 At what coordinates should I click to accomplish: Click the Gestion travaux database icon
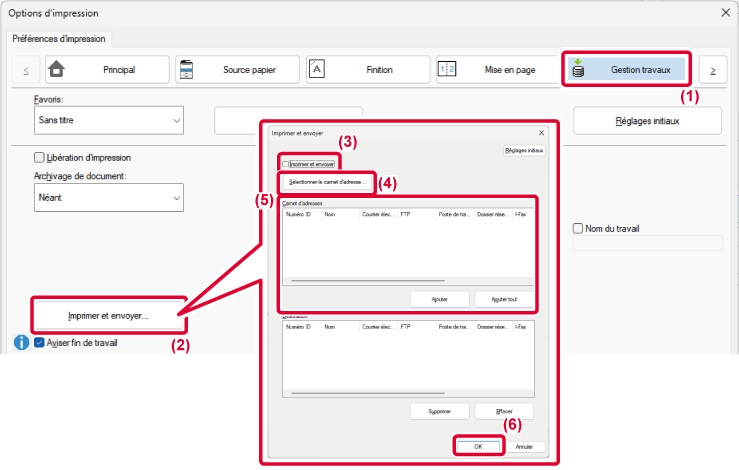pos(578,69)
